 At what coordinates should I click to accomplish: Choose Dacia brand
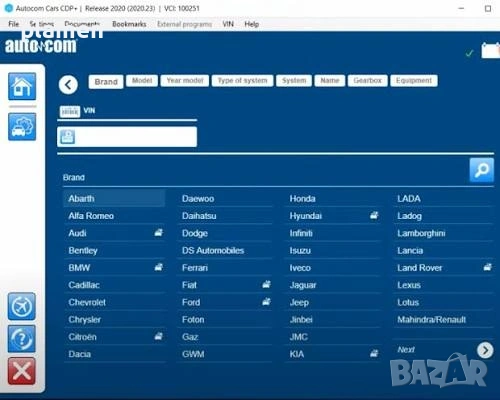click(x=114, y=354)
